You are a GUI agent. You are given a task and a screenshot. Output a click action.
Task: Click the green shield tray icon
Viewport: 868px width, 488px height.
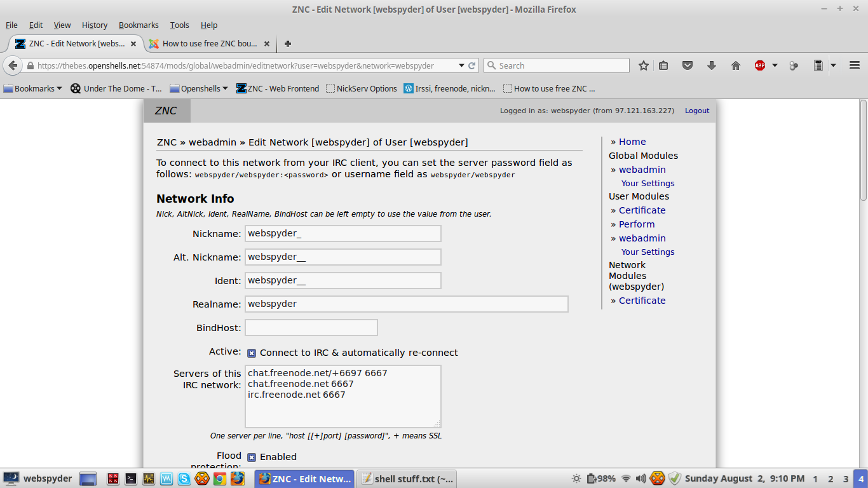point(675,478)
